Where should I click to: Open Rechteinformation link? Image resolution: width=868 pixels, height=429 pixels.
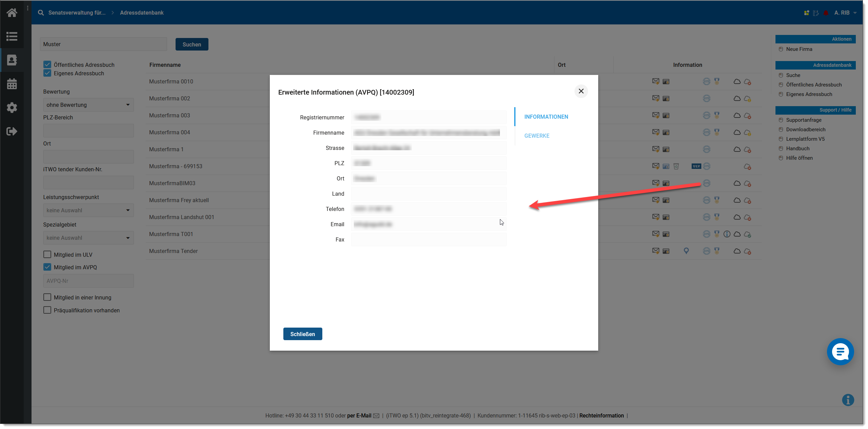click(601, 415)
